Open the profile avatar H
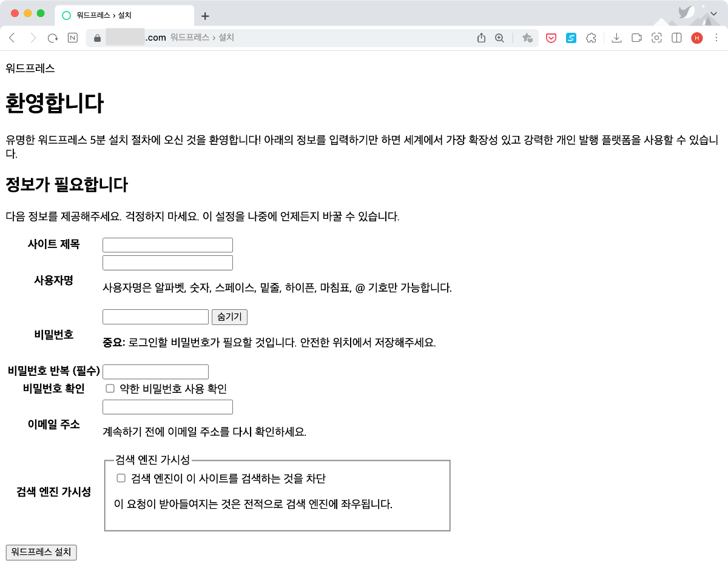Viewport: 728px width, 570px height. (696, 38)
